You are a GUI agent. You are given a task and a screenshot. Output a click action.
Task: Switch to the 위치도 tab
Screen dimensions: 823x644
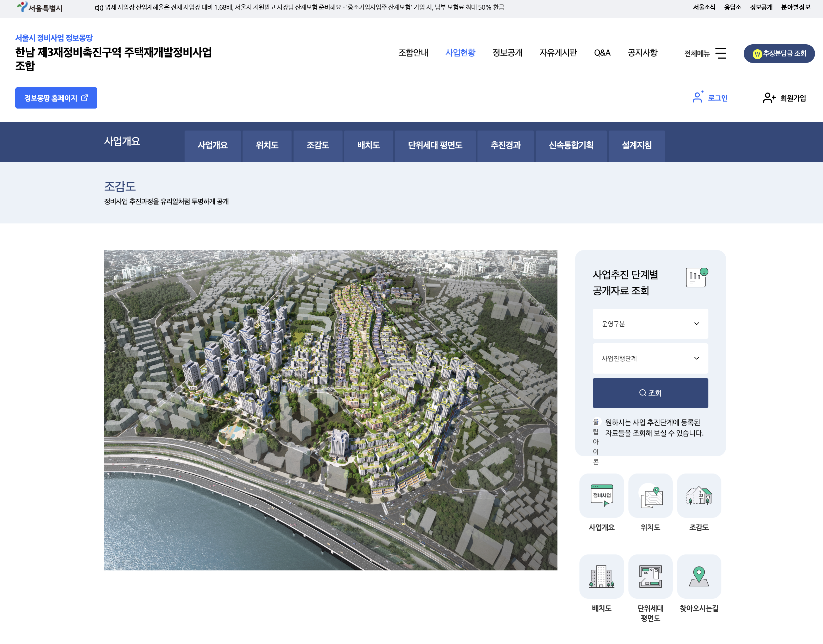pyautogui.click(x=267, y=145)
